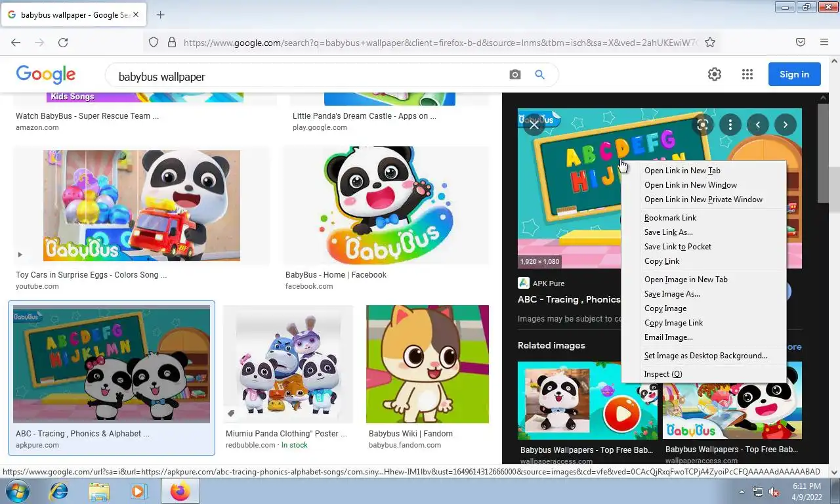Screen dimensions: 840x504
Task: Open the Windows Start menu
Action: [17, 491]
